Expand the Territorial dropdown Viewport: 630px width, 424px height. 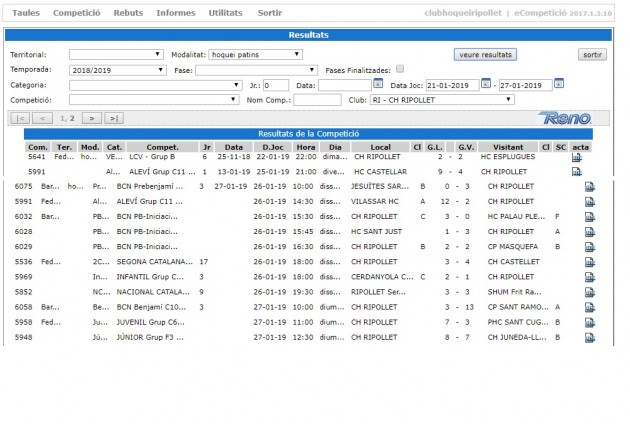(x=116, y=54)
